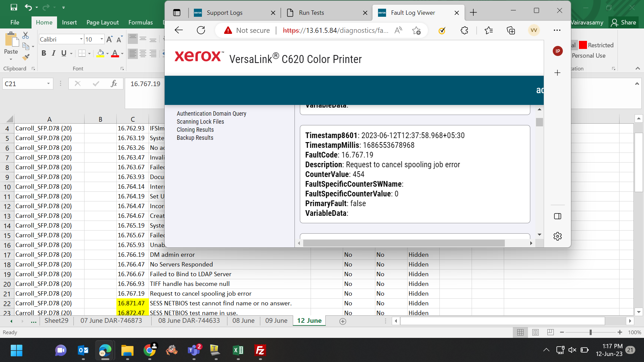Open Cloning Results link
The width and height of the screenshot is (644, 362).
point(195,130)
